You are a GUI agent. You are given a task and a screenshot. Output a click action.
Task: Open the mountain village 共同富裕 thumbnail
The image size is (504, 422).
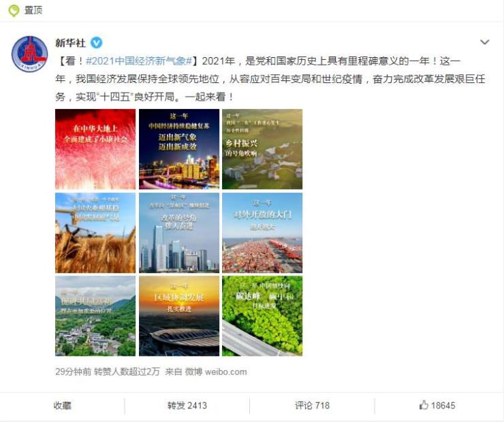click(x=95, y=316)
